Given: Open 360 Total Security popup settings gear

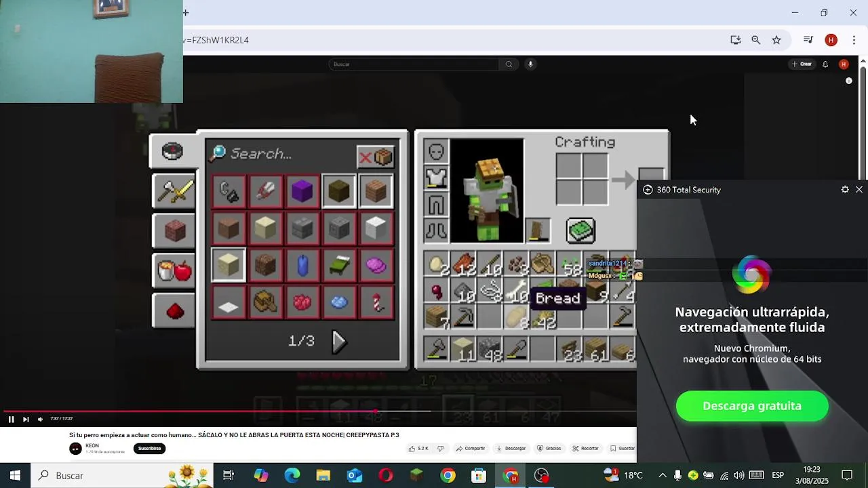Looking at the screenshot, I should [845, 190].
